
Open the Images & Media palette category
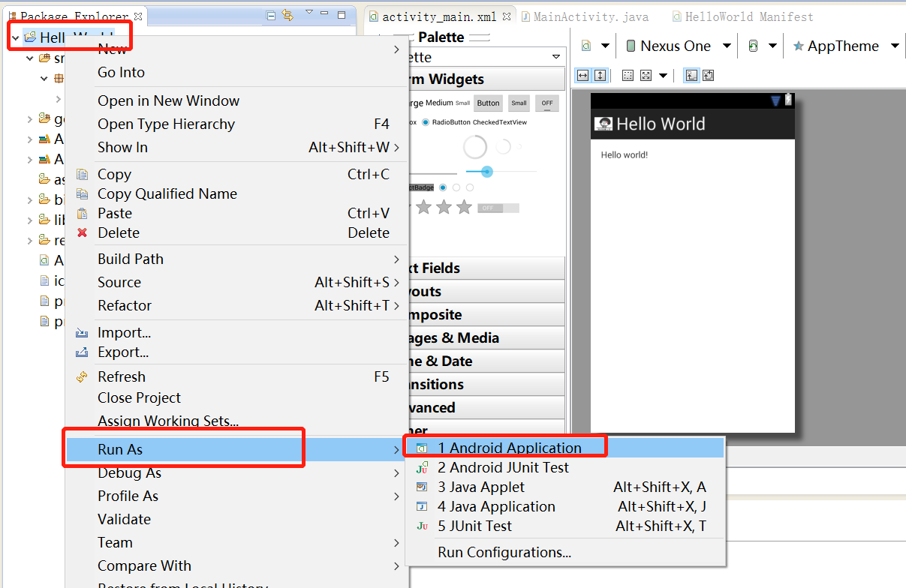coord(486,337)
